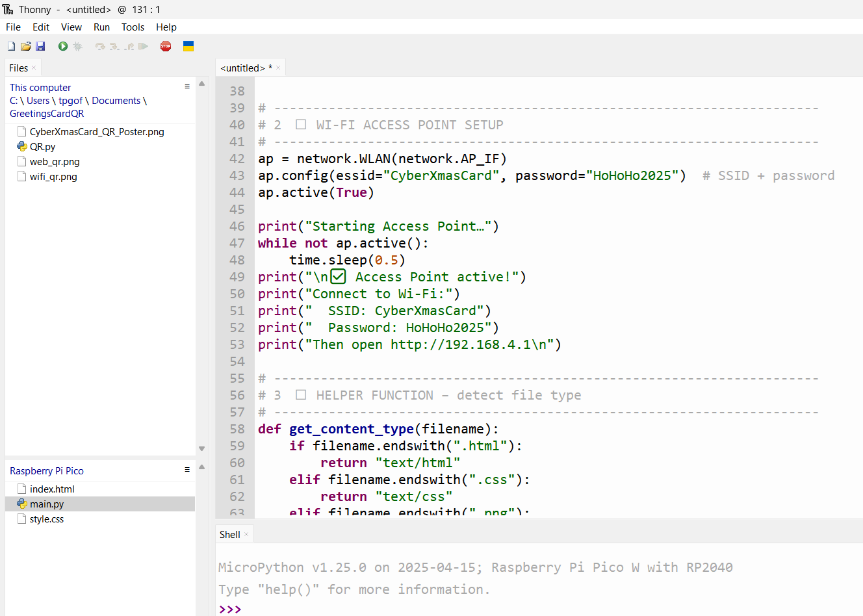This screenshot has width=863, height=616.
Task: Navigate to the Users path segment
Action: tap(38, 101)
